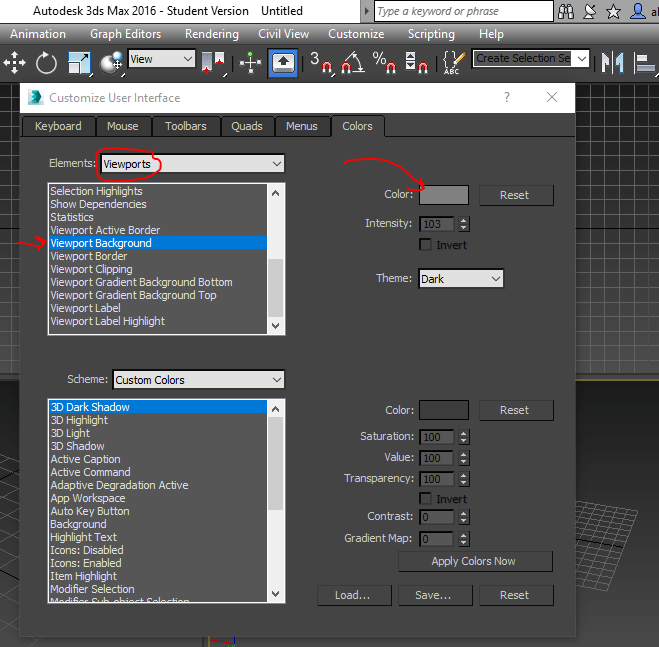Open the Help menu
This screenshot has width=659, height=647.
(491, 34)
